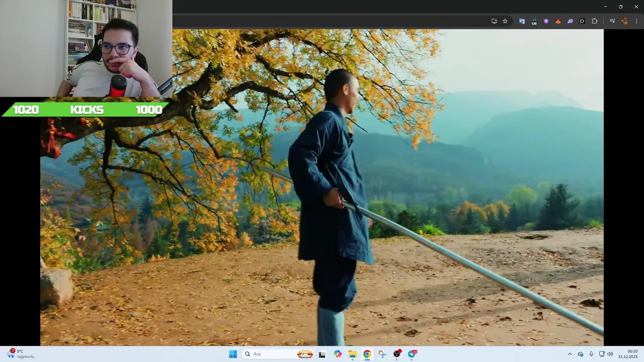Open the Snipping Tool taskbar icon
This screenshot has width=644, height=362.
click(382, 354)
